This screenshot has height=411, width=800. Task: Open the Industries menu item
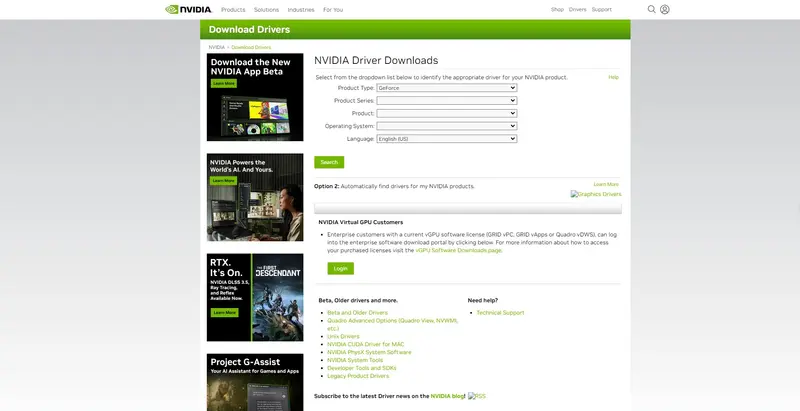coord(301,9)
